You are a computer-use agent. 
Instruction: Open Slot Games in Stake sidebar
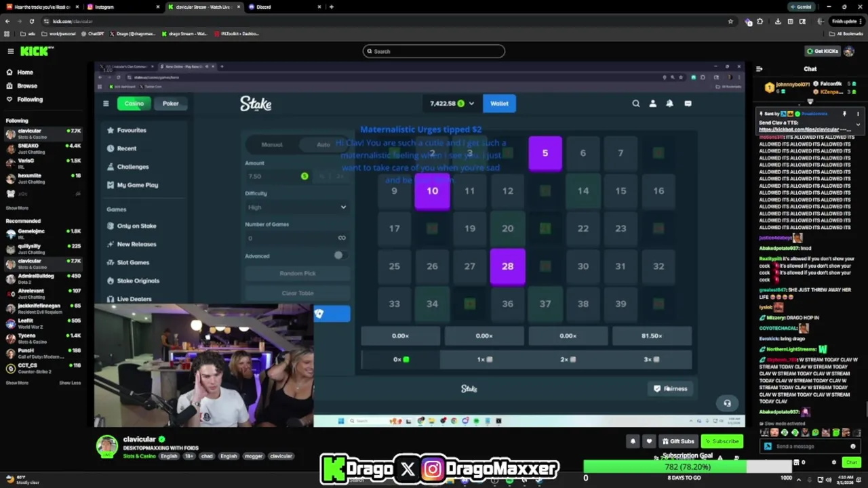point(133,262)
